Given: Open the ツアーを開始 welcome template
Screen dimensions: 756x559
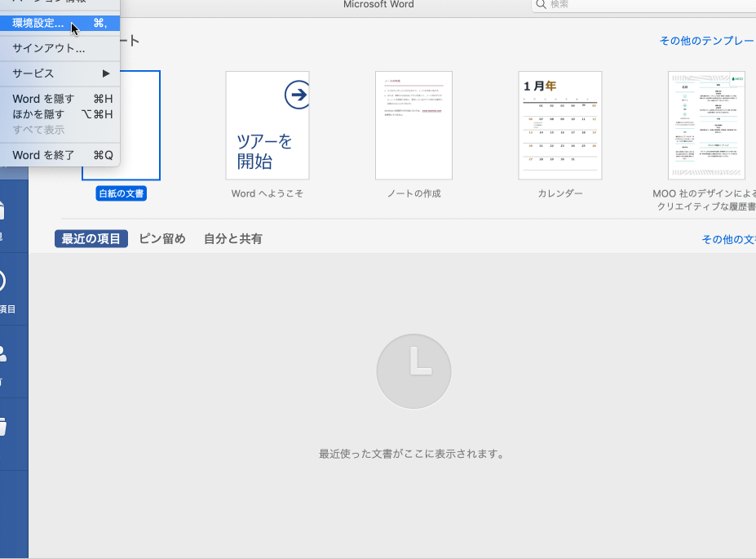Looking at the screenshot, I should [267, 126].
